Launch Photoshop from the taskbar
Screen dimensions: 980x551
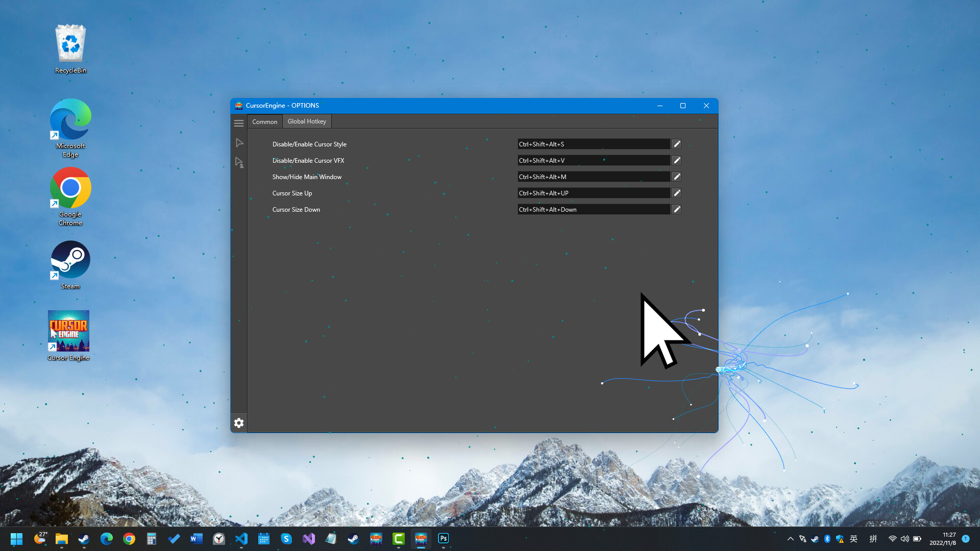[x=443, y=538]
